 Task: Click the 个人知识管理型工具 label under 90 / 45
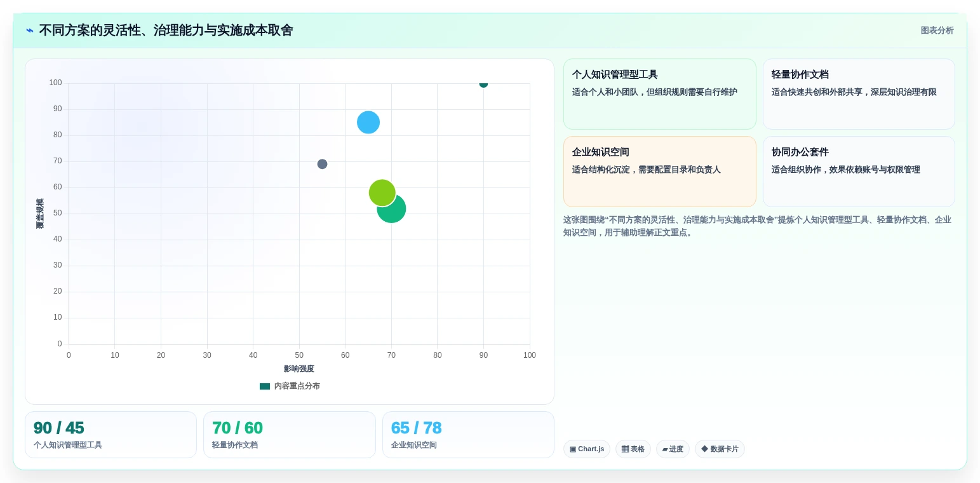pos(68,445)
